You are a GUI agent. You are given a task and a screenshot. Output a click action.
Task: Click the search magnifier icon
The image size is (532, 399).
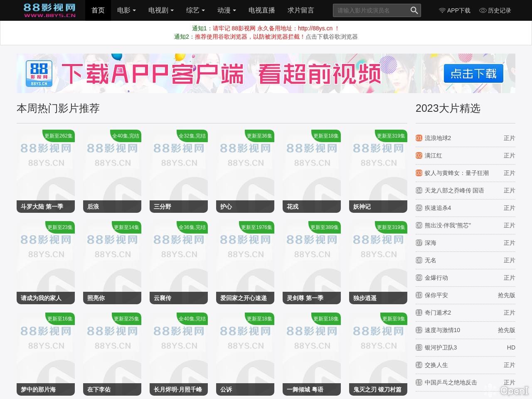click(414, 10)
